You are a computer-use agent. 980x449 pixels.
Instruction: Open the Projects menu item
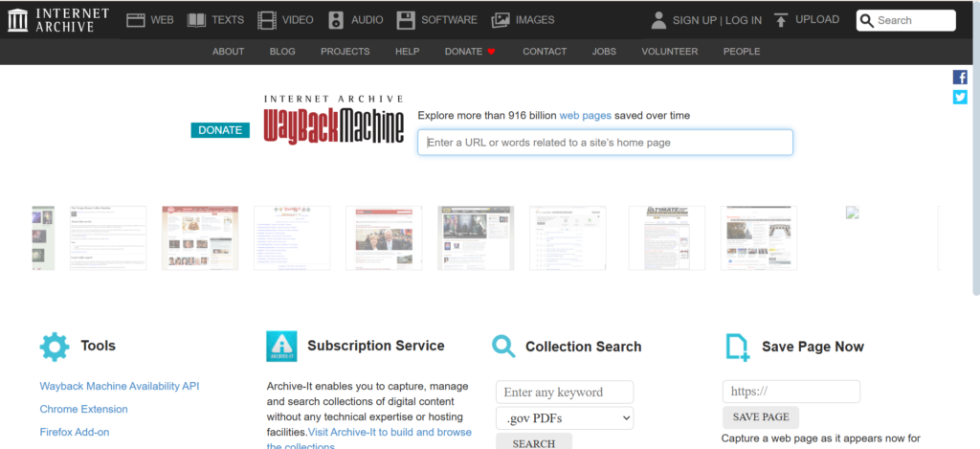point(345,52)
